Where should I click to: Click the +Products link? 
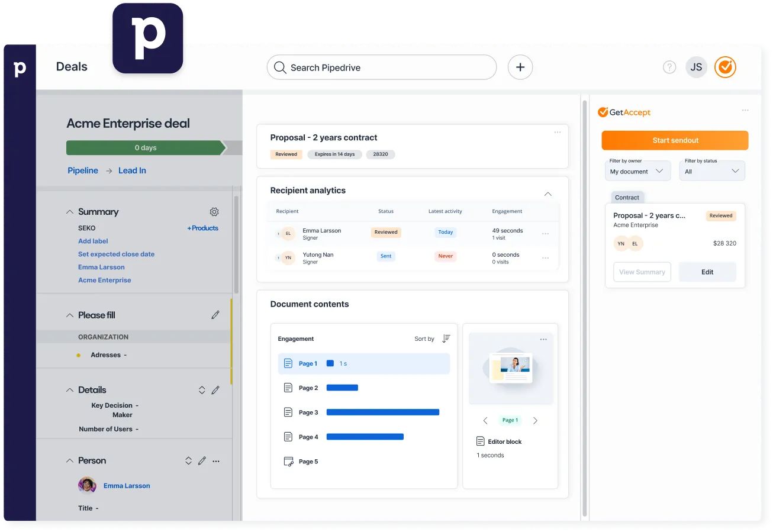click(x=203, y=228)
